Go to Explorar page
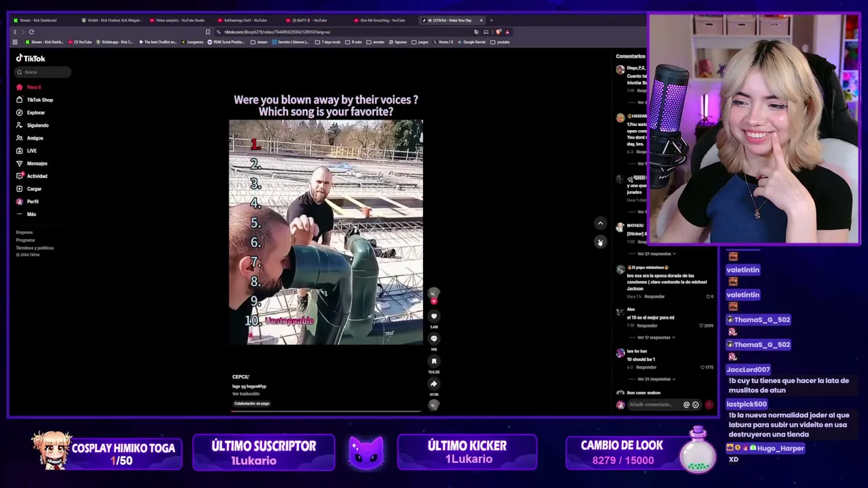Screen dimensions: 868x488 31,113
